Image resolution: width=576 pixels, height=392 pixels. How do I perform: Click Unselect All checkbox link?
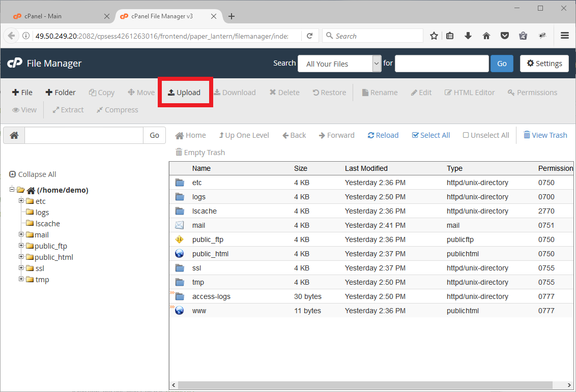click(x=485, y=135)
